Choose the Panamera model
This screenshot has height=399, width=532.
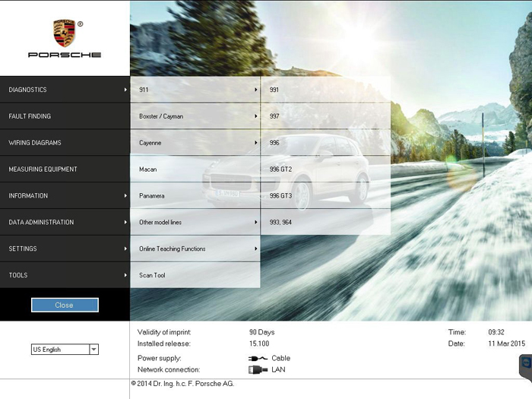195,195
